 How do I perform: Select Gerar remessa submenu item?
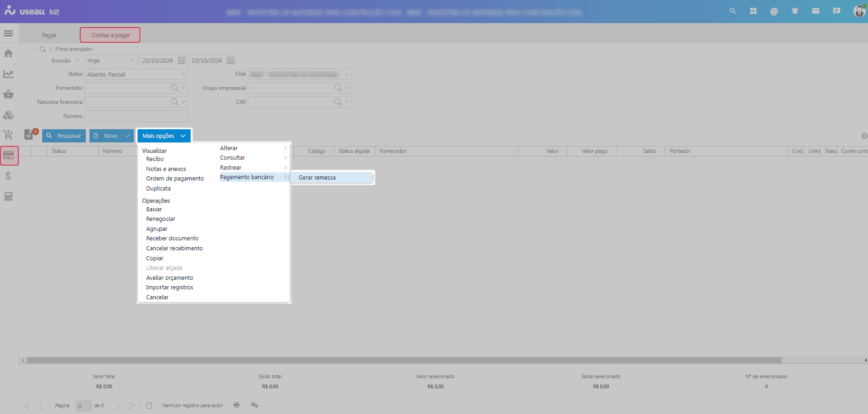point(317,178)
